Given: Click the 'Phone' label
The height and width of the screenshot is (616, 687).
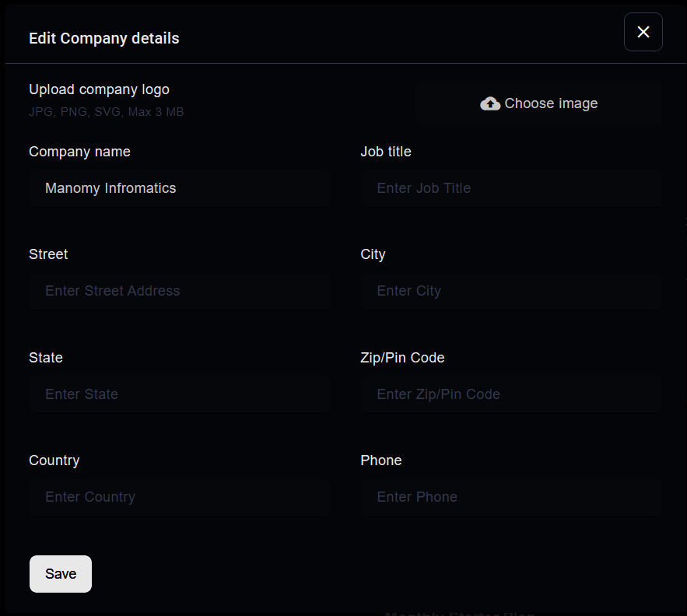Looking at the screenshot, I should [x=380, y=460].
